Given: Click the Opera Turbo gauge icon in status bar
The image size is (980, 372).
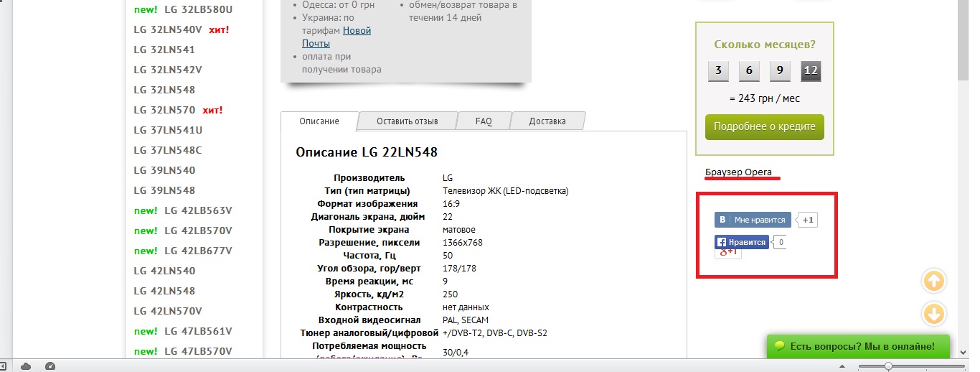Looking at the screenshot, I should coord(50,366).
